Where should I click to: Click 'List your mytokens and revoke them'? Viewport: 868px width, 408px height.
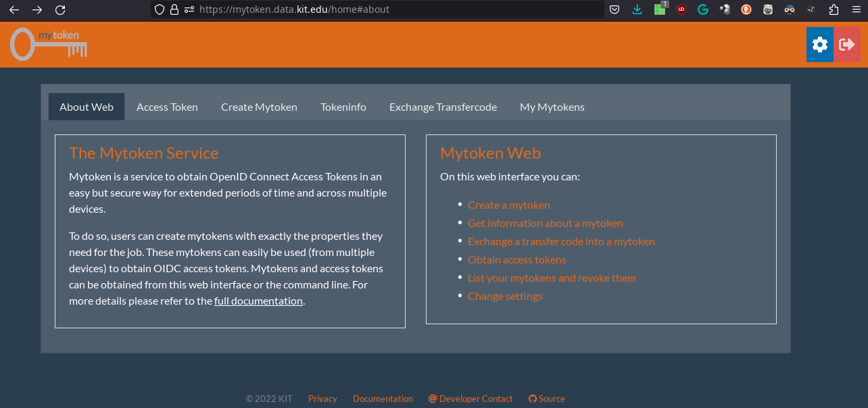[552, 278]
